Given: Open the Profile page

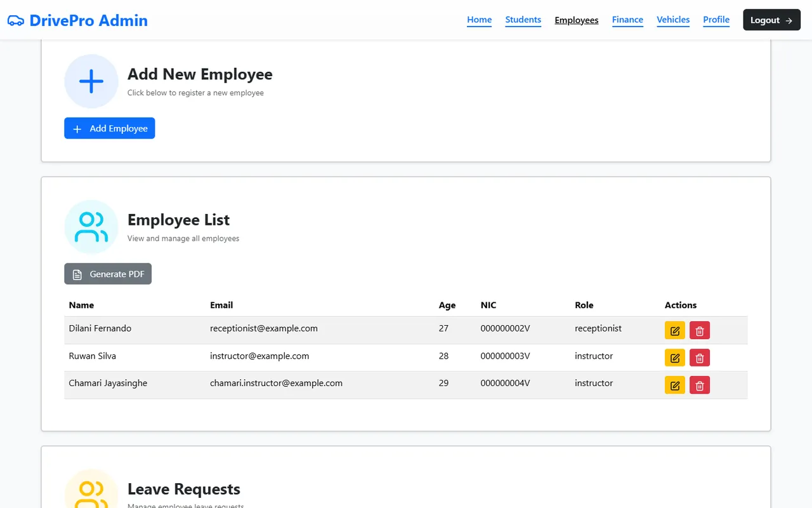Looking at the screenshot, I should pos(716,20).
